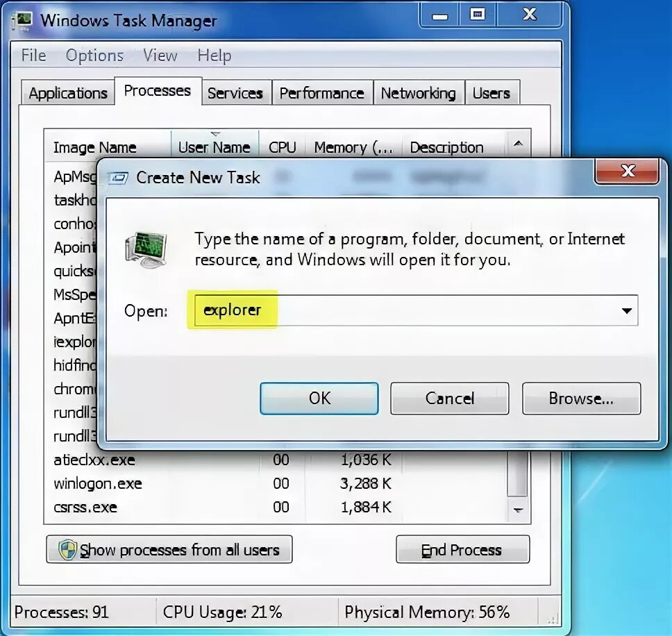This screenshot has height=636, width=672.
Task: Close the Create New Task dialog
Action: (x=628, y=171)
